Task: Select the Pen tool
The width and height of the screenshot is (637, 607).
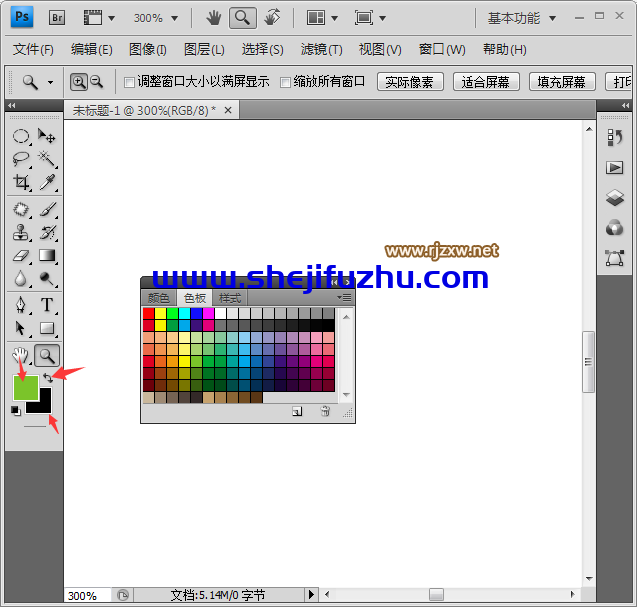Action: point(21,305)
